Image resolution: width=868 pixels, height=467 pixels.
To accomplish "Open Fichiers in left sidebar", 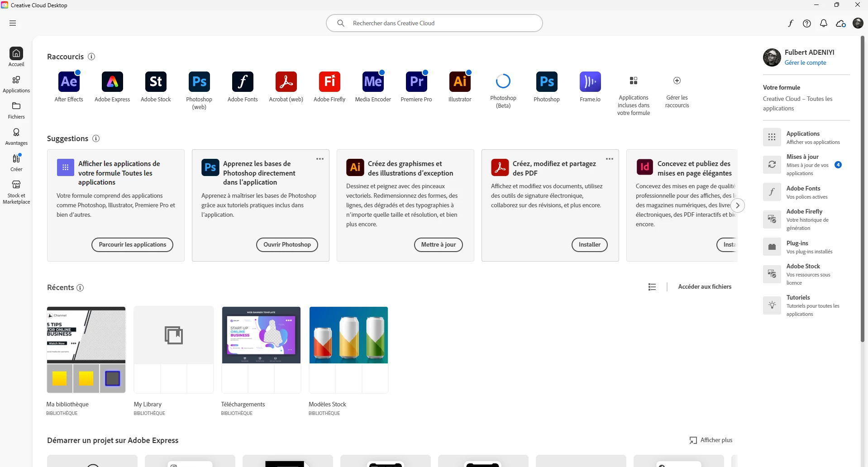I will (16, 110).
